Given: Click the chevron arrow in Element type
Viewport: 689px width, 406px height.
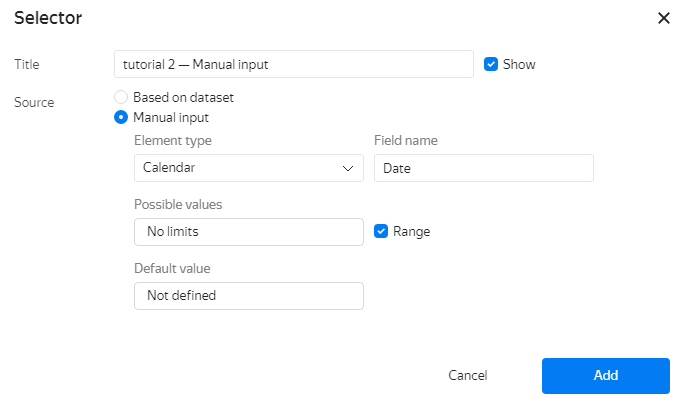Looking at the screenshot, I should pos(348,168).
